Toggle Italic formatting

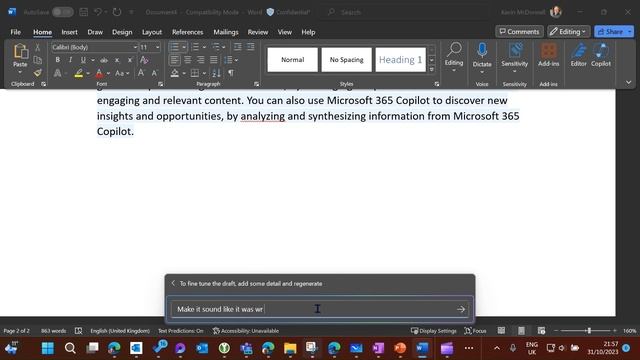70,60
